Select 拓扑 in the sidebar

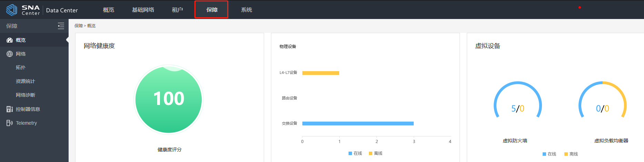click(x=21, y=67)
